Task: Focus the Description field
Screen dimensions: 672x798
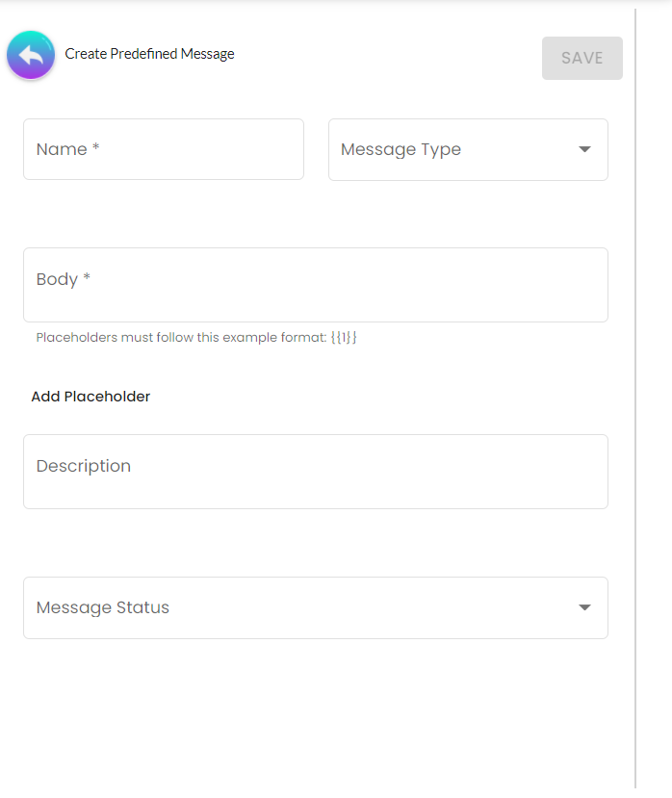Action: [x=315, y=472]
